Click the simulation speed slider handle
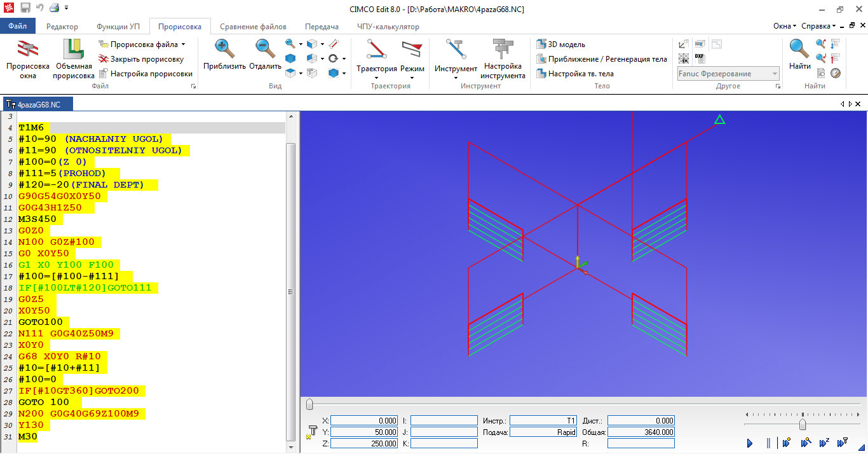Screen dimensions: 868x454 [x=803, y=424]
